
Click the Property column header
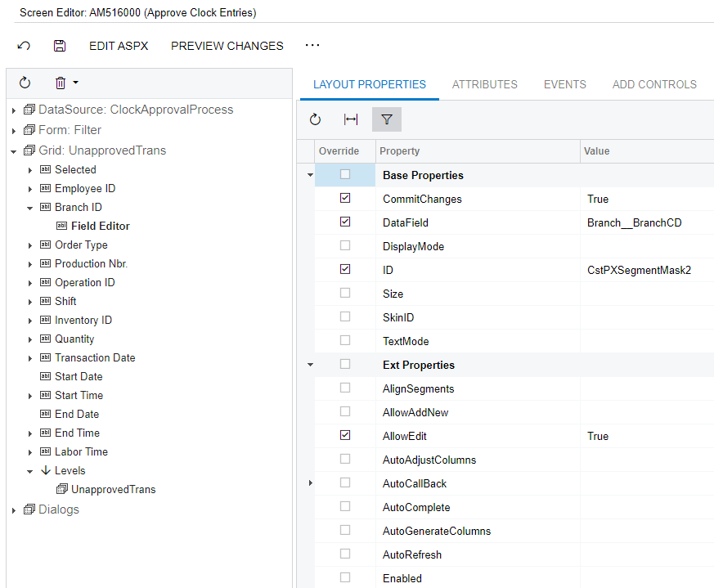[x=478, y=151]
